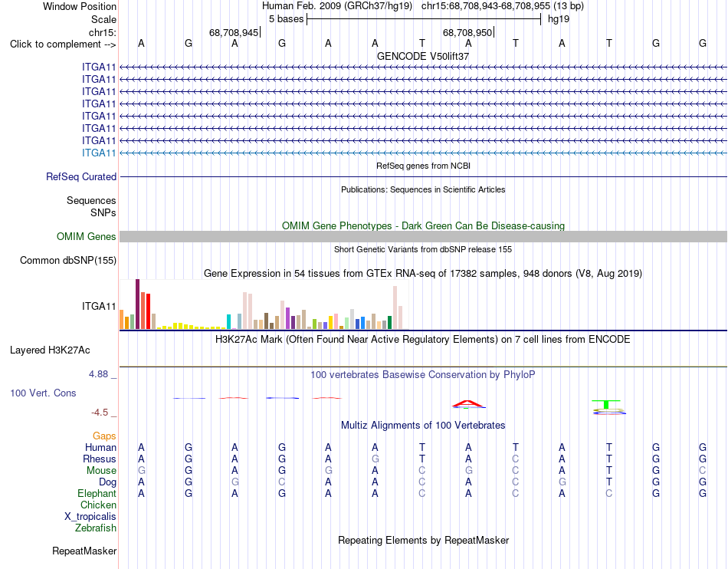The image size is (728, 569).
Task: Click 'Human Feb. 2009 (GRCh37/hg19)' assembly text
Action: point(337,6)
